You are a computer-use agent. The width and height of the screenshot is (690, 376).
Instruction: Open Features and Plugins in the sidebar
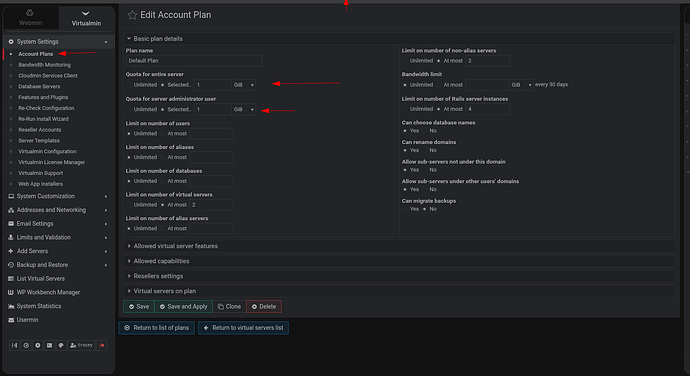(43, 97)
